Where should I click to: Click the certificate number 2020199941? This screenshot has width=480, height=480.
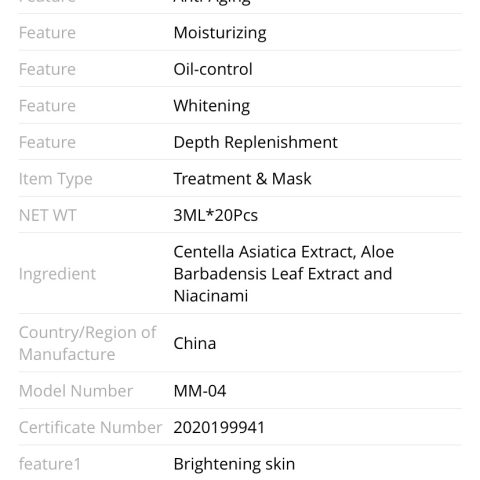point(219,428)
